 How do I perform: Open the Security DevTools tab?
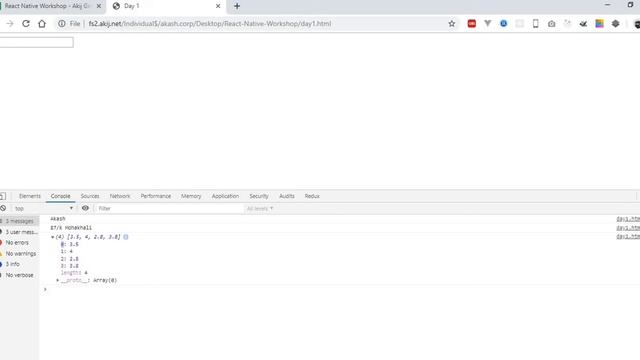[x=259, y=196]
